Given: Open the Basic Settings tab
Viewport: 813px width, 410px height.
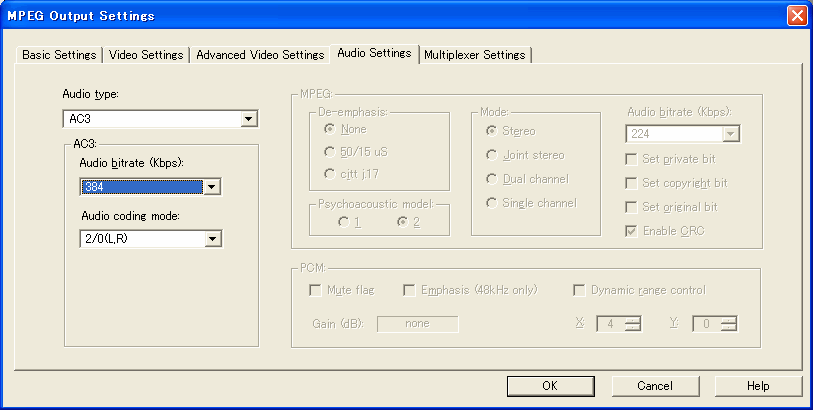Looking at the screenshot, I should (60, 55).
